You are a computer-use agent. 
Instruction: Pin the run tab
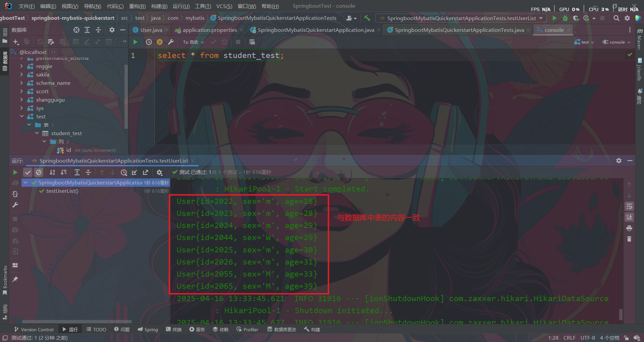click(x=15, y=279)
